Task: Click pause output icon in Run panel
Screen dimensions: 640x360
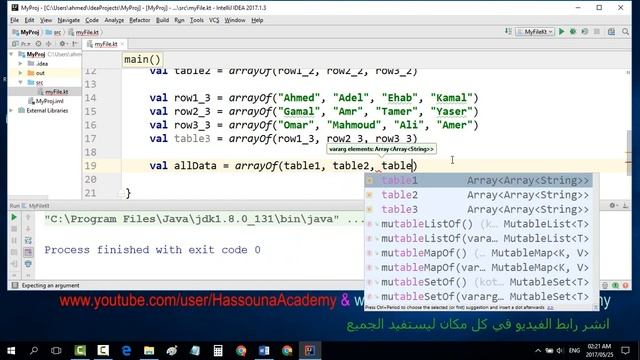Action: pos(14,240)
